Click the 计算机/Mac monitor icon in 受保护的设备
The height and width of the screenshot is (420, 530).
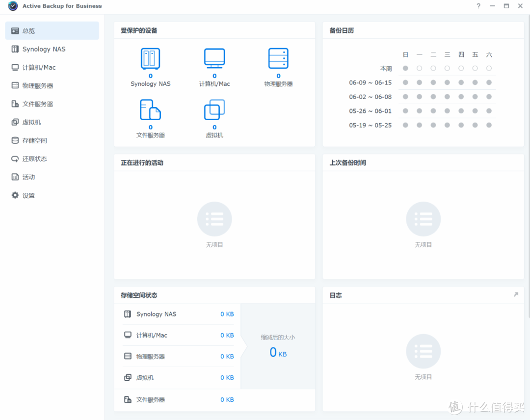pos(214,59)
